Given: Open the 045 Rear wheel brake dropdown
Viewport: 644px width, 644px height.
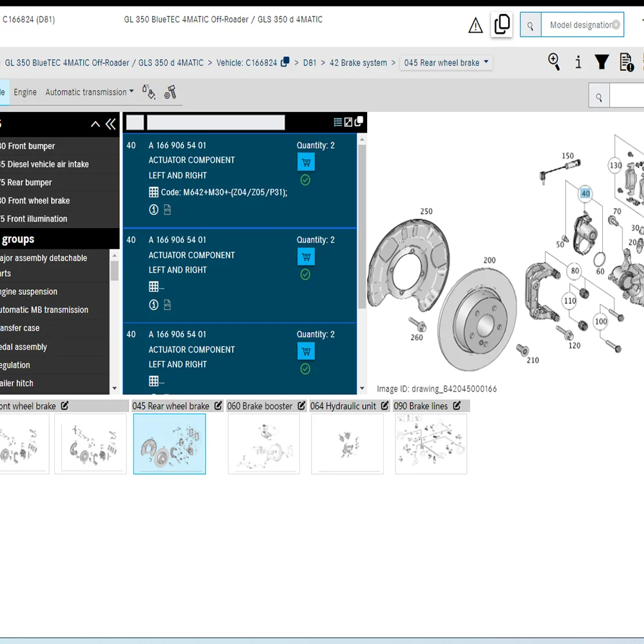Looking at the screenshot, I should 446,62.
